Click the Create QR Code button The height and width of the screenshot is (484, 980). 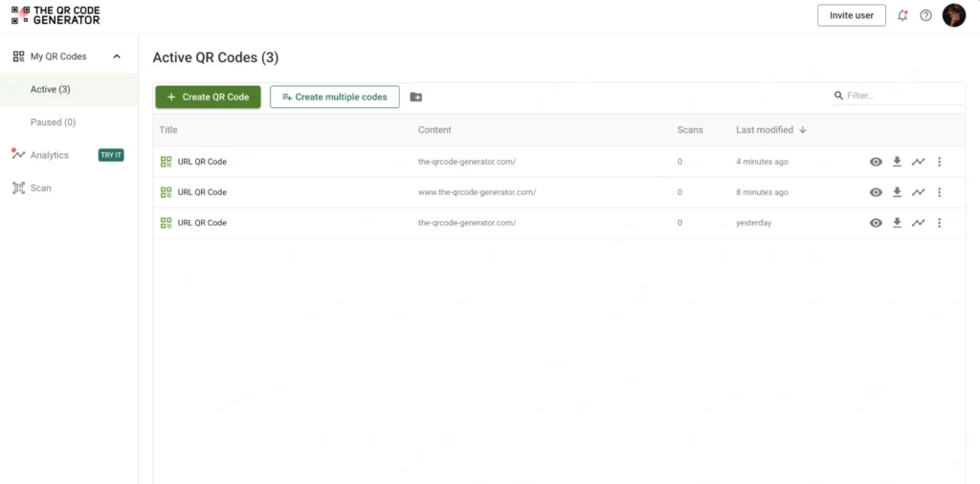click(208, 97)
